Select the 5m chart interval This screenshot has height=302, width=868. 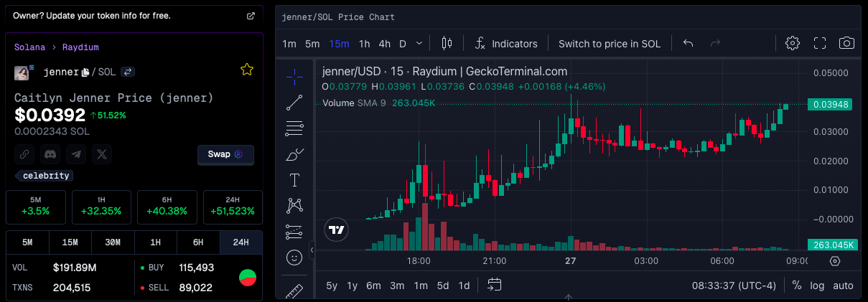tap(312, 44)
